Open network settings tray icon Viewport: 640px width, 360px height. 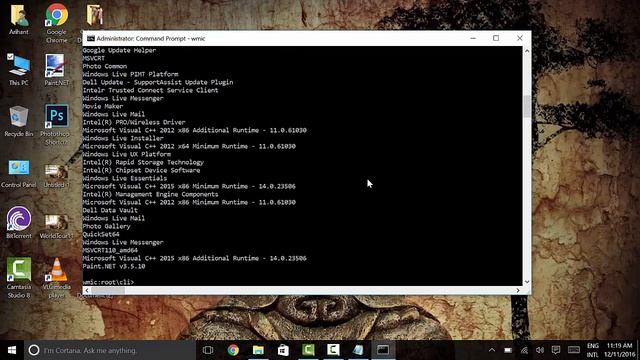pos(524,350)
